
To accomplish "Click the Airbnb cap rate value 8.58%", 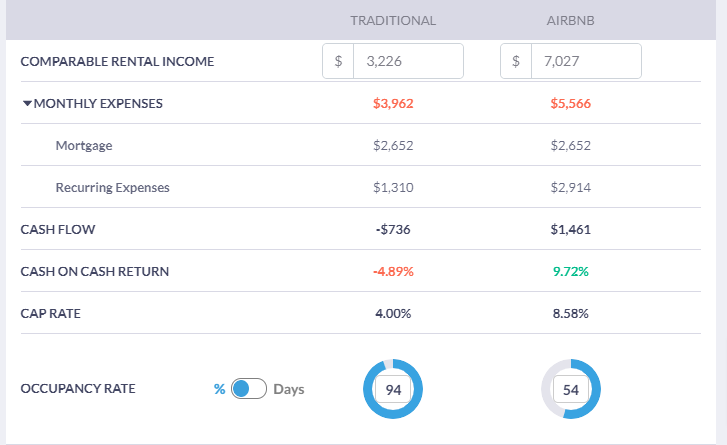I will [570, 313].
